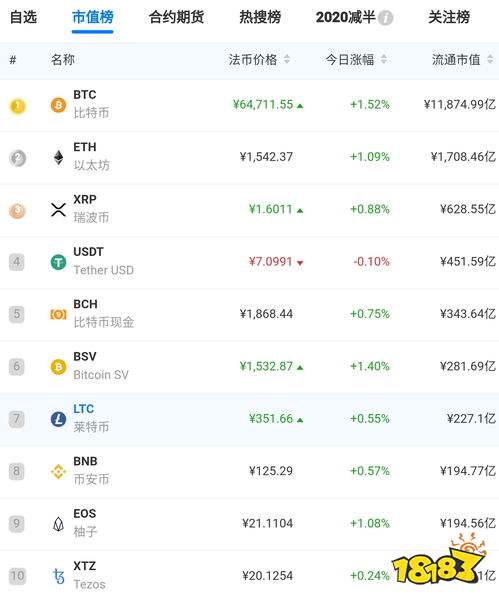The width and height of the screenshot is (499, 601).
Task: Click the Tezos XTZ logo
Action: click(58, 576)
